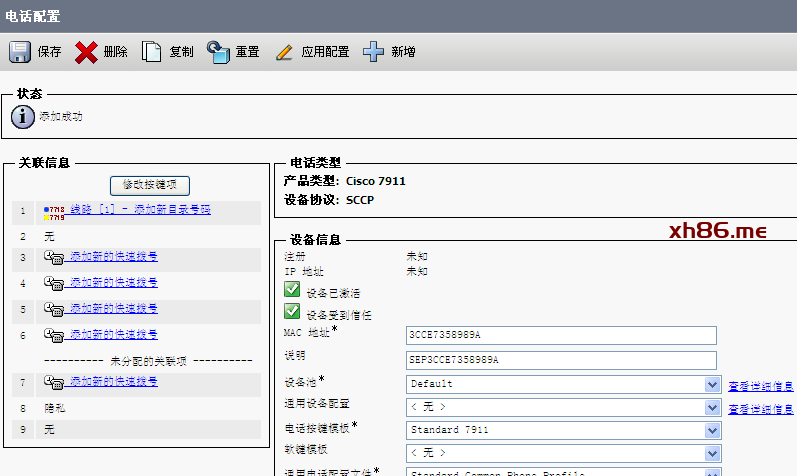The height and width of the screenshot is (476, 797).
Task: Click the Delete (删除) red X icon
Action: coord(86,52)
